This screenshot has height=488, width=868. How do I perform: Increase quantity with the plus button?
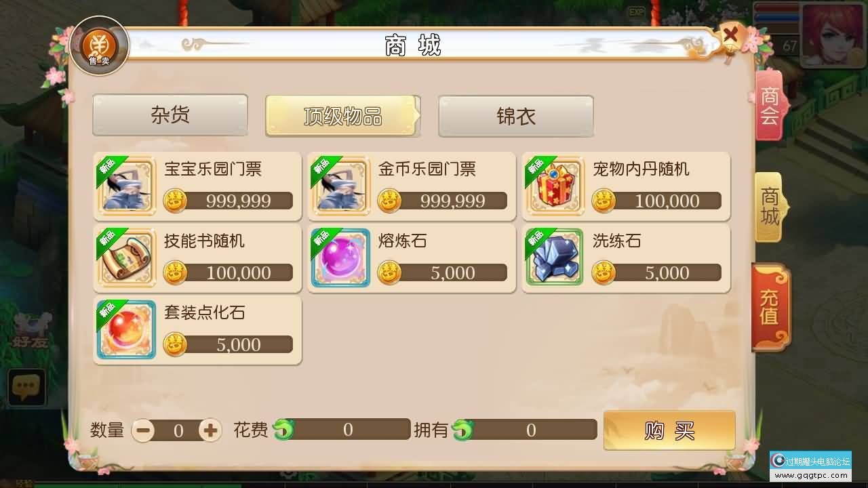pos(210,430)
